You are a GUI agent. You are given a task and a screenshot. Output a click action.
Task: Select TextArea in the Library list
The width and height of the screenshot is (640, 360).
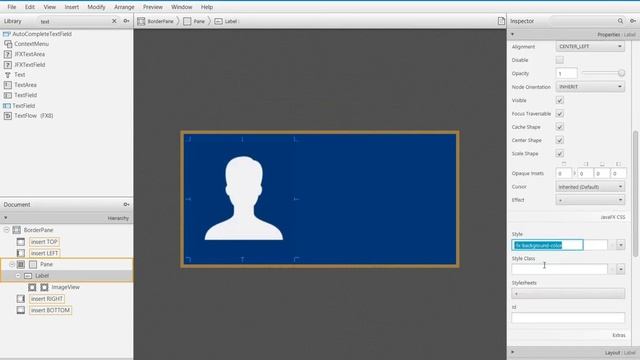coord(25,85)
